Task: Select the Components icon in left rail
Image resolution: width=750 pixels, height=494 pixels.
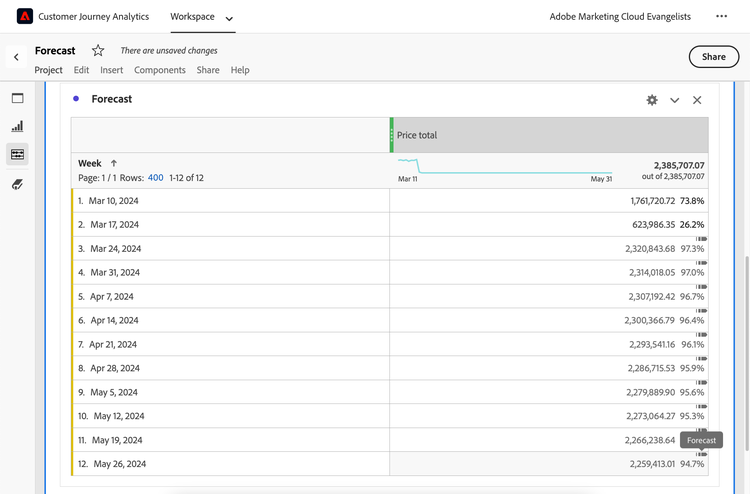Action: [x=17, y=154]
